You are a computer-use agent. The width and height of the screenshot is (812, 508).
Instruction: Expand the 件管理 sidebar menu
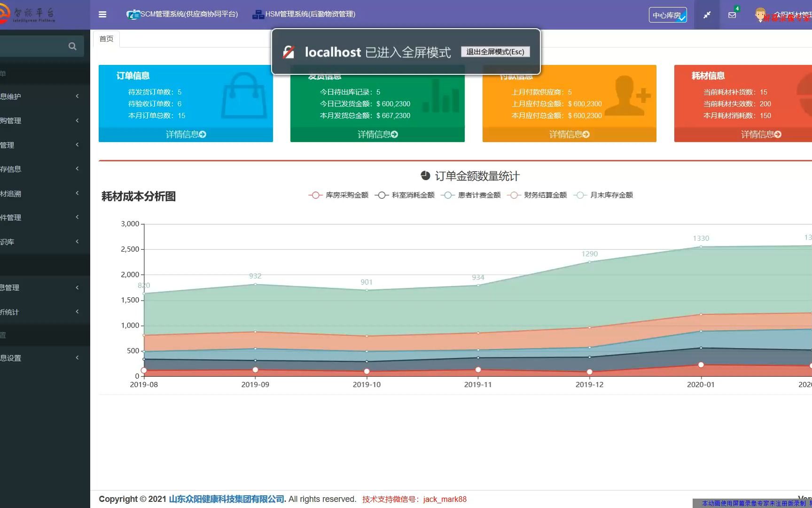tap(45, 217)
